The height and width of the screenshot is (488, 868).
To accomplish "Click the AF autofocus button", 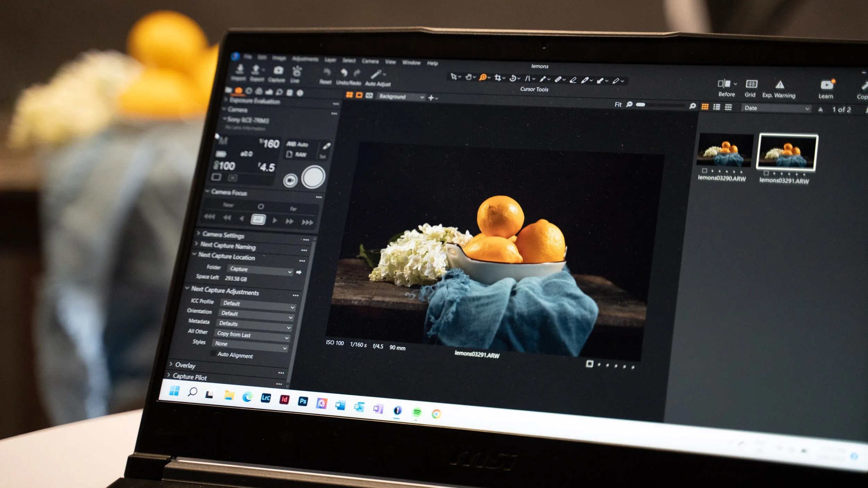I will 258,219.
